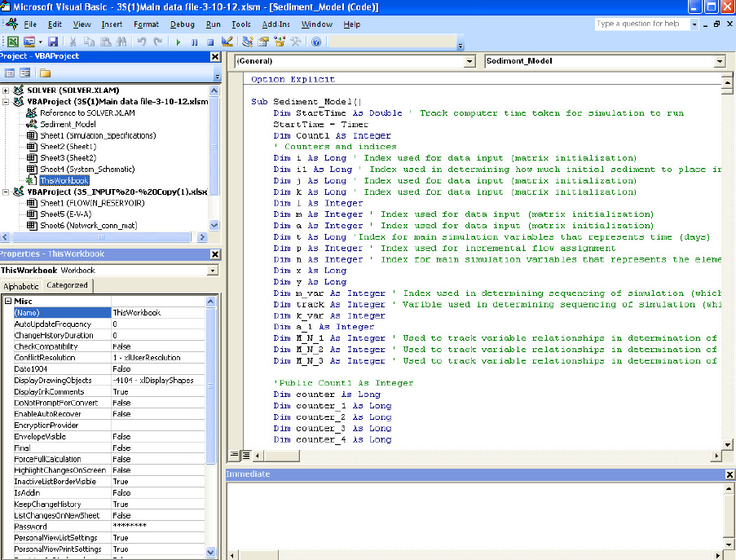Image resolution: width=736 pixels, height=560 pixels.
Task: Click View Code icon in Project panel
Action: pos(11,73)
